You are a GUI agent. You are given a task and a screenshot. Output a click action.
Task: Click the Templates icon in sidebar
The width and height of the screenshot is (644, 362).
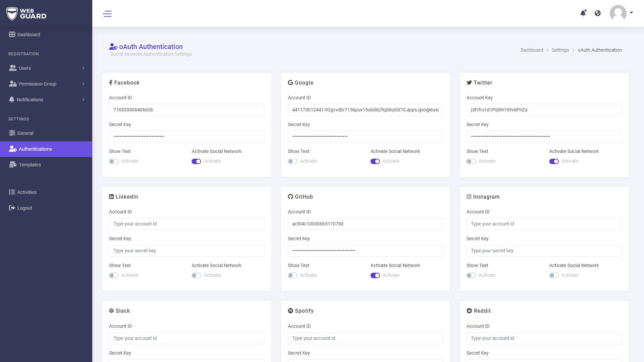[x=13, y=165]
